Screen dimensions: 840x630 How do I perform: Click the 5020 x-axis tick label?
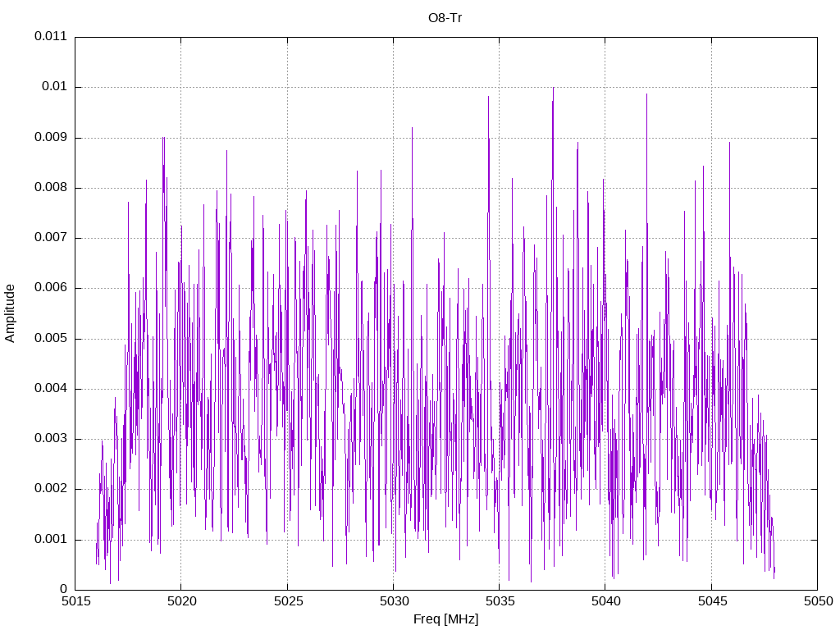point(182,601)
